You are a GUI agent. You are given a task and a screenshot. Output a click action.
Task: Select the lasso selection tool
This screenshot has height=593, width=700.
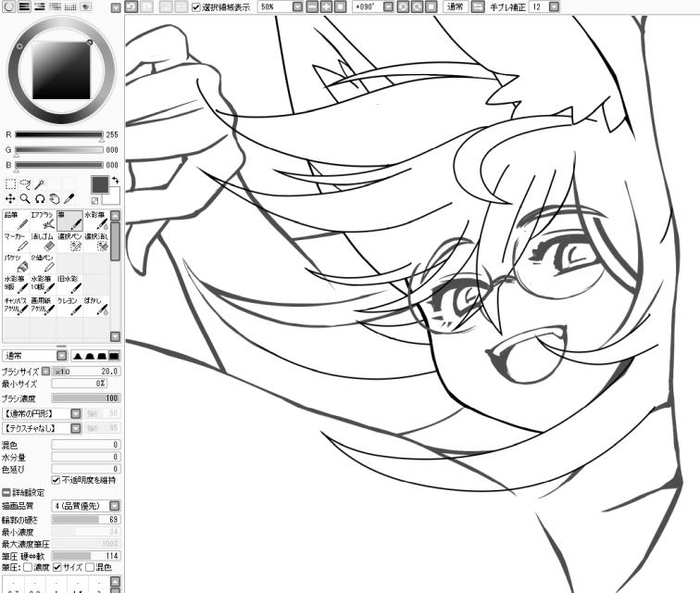click(25, 184)
